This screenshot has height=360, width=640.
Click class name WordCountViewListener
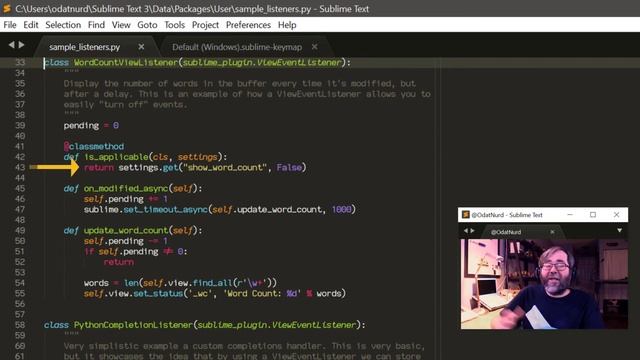(x=126, y=62)
